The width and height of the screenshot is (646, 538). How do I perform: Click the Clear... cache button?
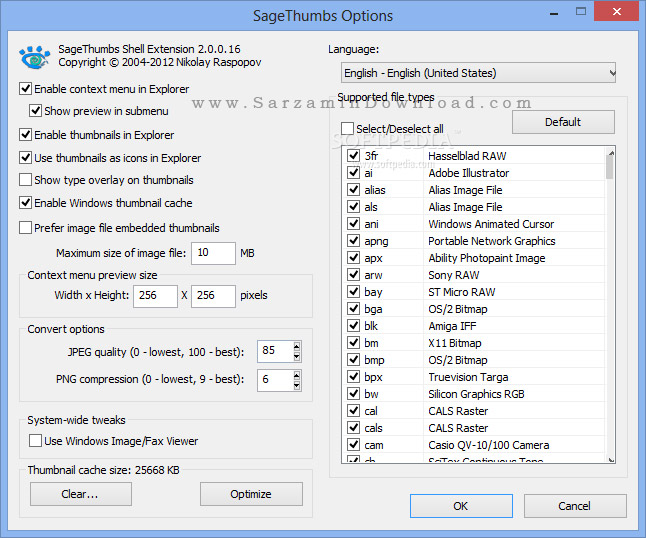click(x=81, y=494)
